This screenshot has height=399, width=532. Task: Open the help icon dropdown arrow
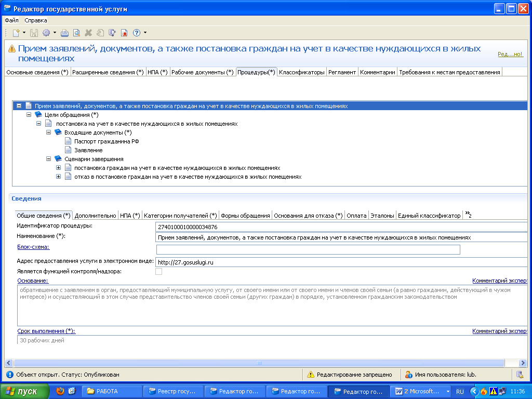coord(145,33)
